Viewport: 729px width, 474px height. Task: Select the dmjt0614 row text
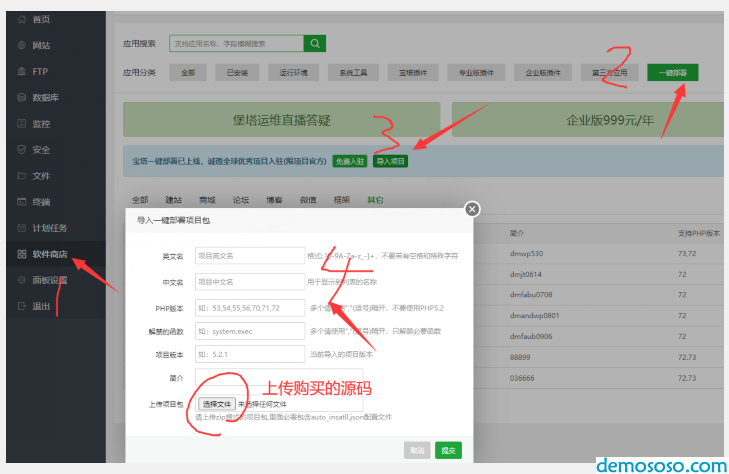[525, 274]
